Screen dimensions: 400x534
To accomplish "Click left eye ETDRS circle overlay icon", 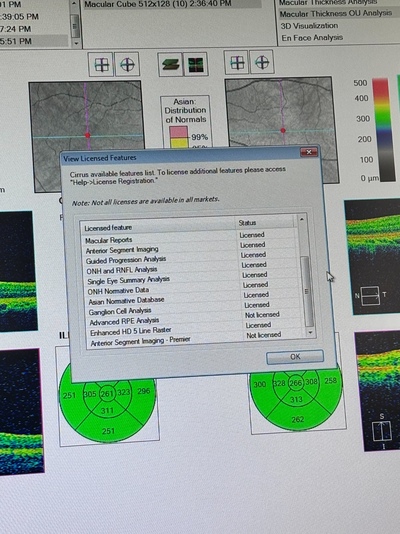I will coord(127,64).
